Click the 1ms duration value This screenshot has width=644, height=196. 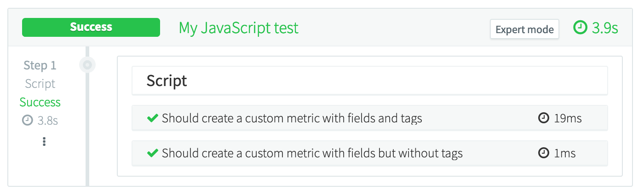point(565,153)
